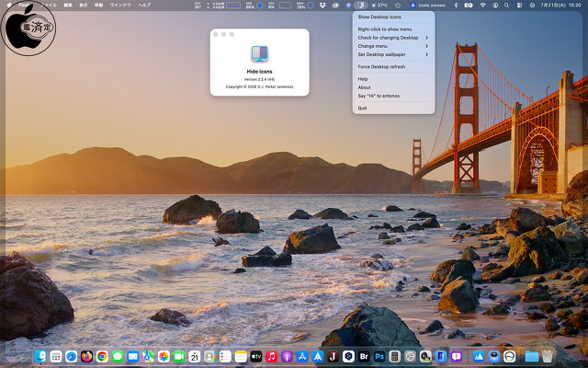Open Podcasts from the Dock
This screenshot has height=368, width=588.
coord(287,356)
